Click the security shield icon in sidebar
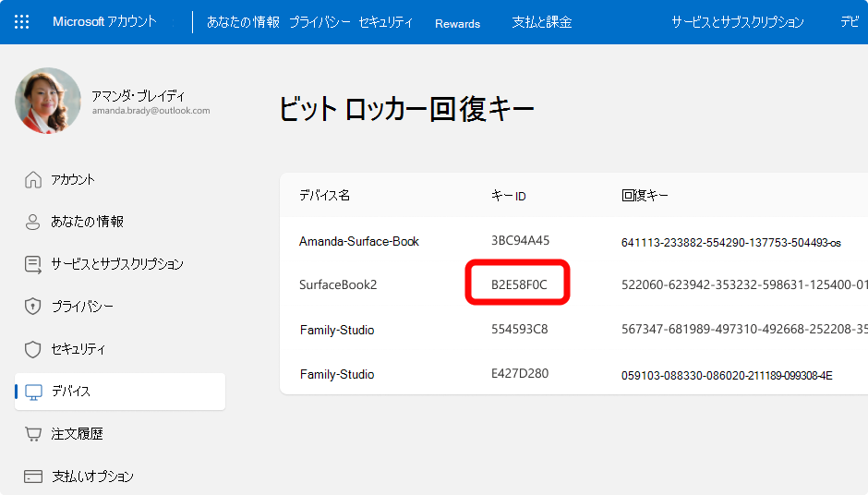Viewport: 868px width, 495px height. 32,349
